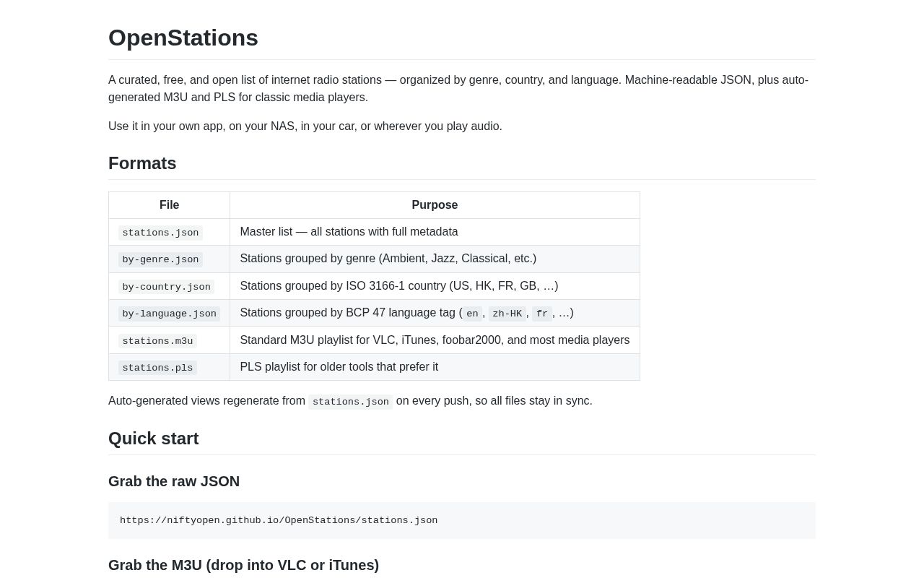This screenshot has width=924, height=578.
Task: Click the curated radio stations intro paragraph
Action: [x=462, y=89]
